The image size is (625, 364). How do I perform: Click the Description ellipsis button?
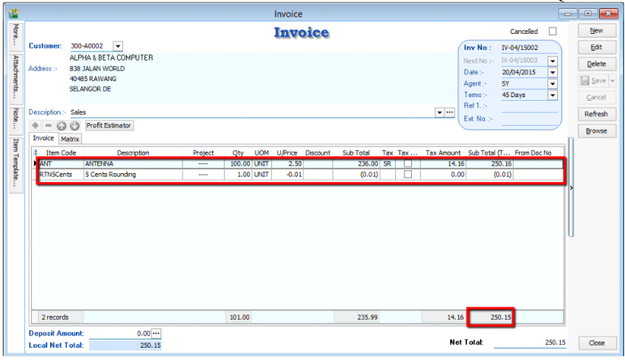point(450,112)
